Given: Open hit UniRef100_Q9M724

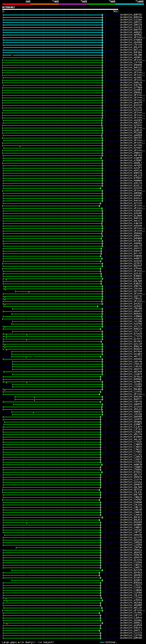Looking at the screenshot, I should tap(131, 25).
